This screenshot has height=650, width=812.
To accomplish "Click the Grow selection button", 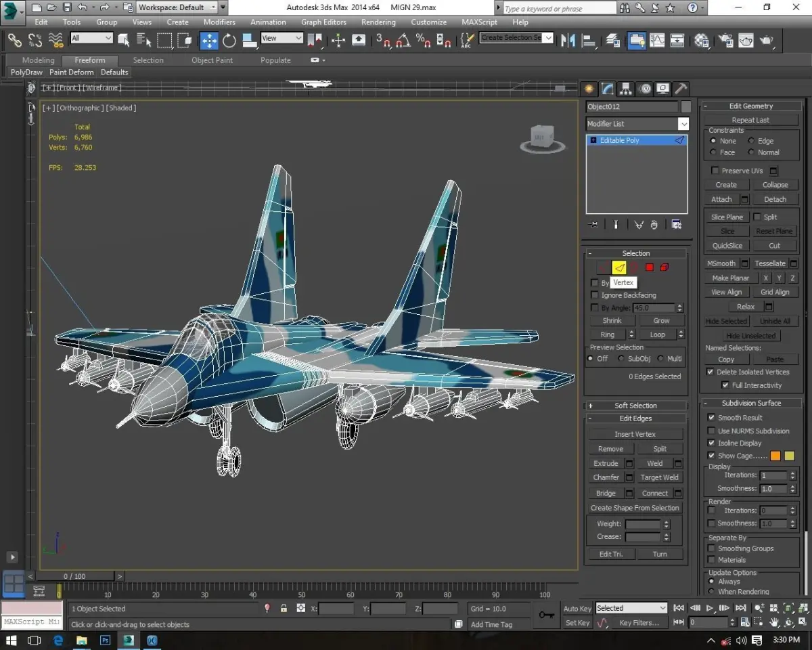I will click(x=661, y=321).
